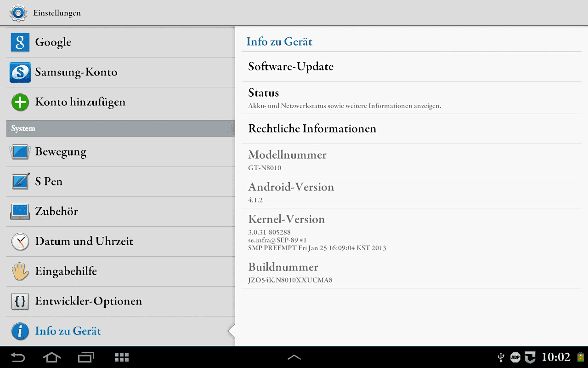Tap the Einstellungen gear icon
This screenshot has width=588, height=368.
click(x=18, y=13)
